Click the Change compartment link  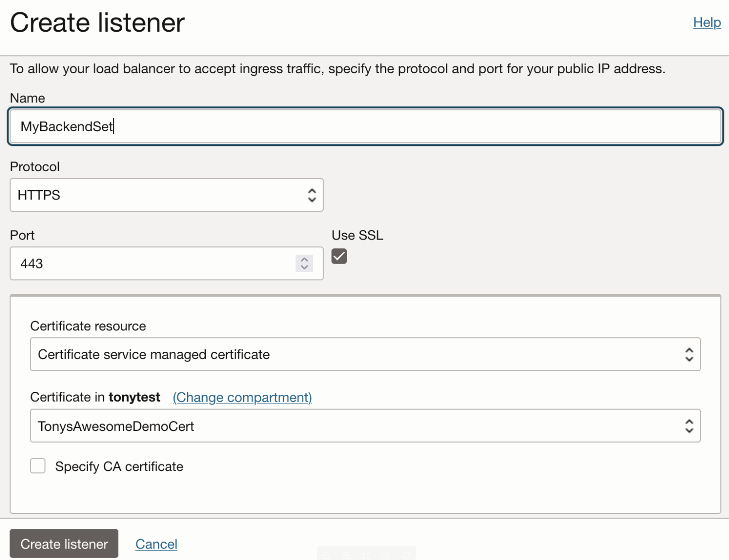coord(242,397)
